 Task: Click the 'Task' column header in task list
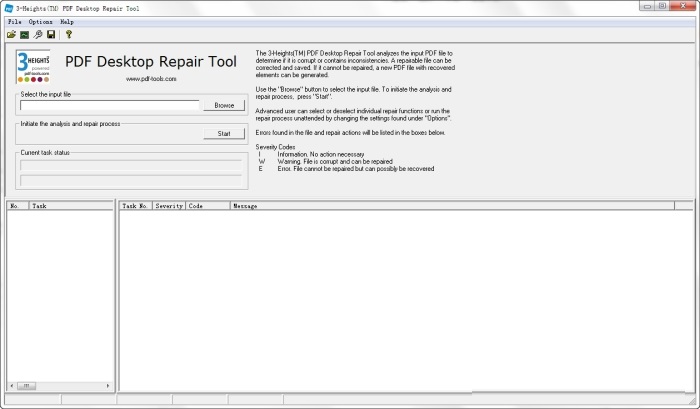coord(71,206)
